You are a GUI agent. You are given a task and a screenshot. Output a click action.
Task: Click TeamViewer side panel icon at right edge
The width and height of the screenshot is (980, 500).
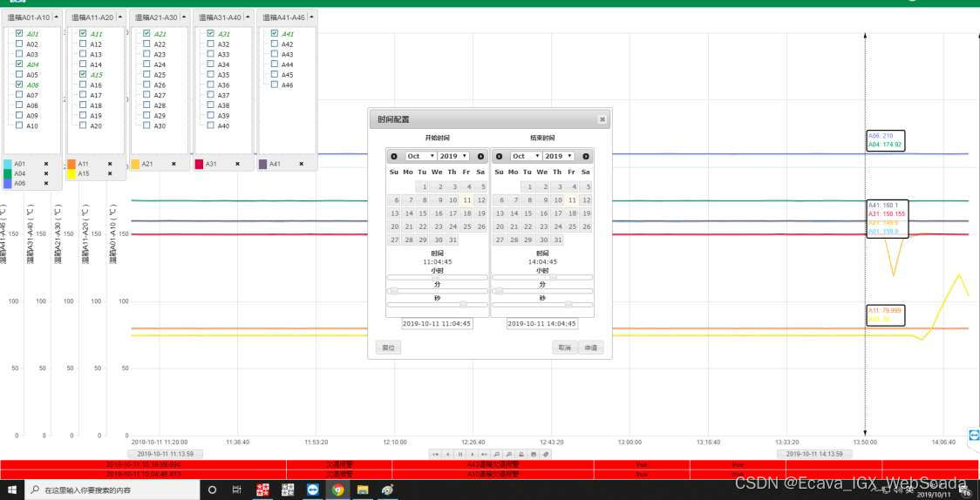click(x=974, y=435)
